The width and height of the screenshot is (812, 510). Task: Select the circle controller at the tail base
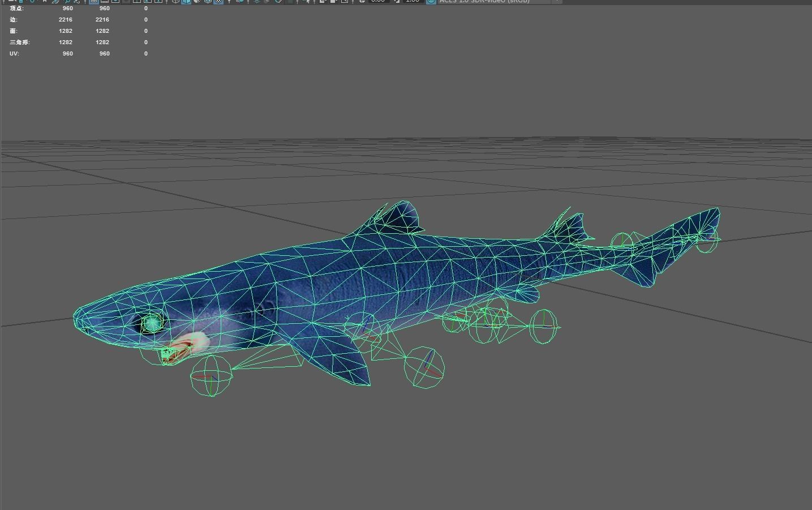click(622, 243)
